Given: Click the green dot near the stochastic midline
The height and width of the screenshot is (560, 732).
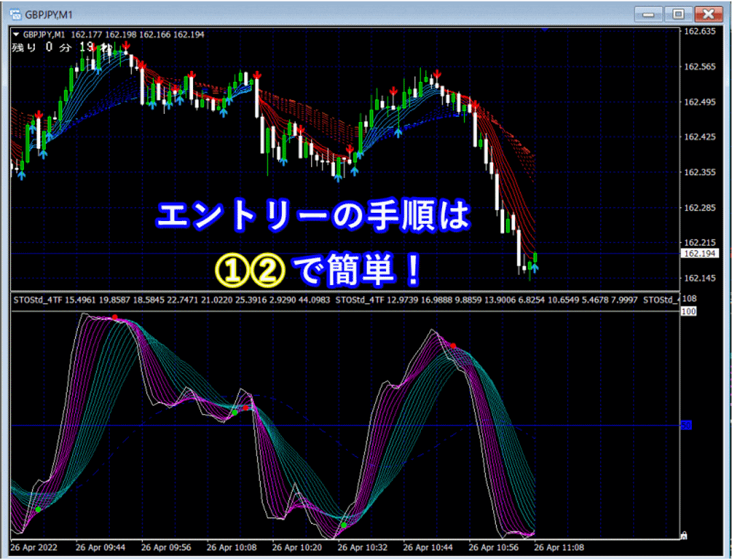Looking at the screenshot, I should pos(234,413).
